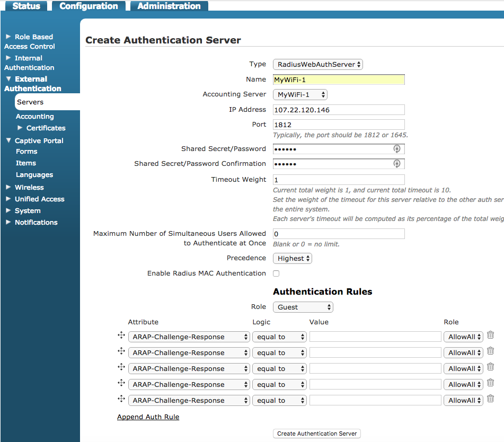
Task: Click move handle of second auth rule
Action: pos(121,351)
